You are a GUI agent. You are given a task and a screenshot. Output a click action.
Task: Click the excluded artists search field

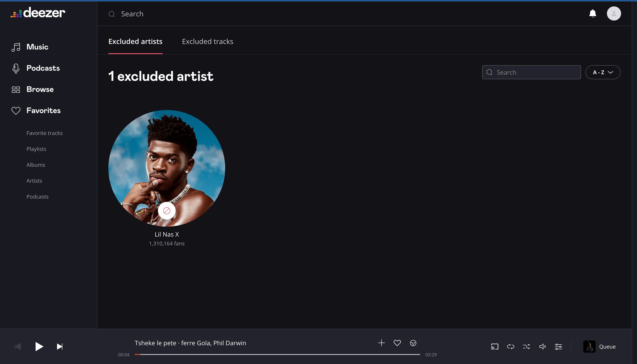point(531,72)
